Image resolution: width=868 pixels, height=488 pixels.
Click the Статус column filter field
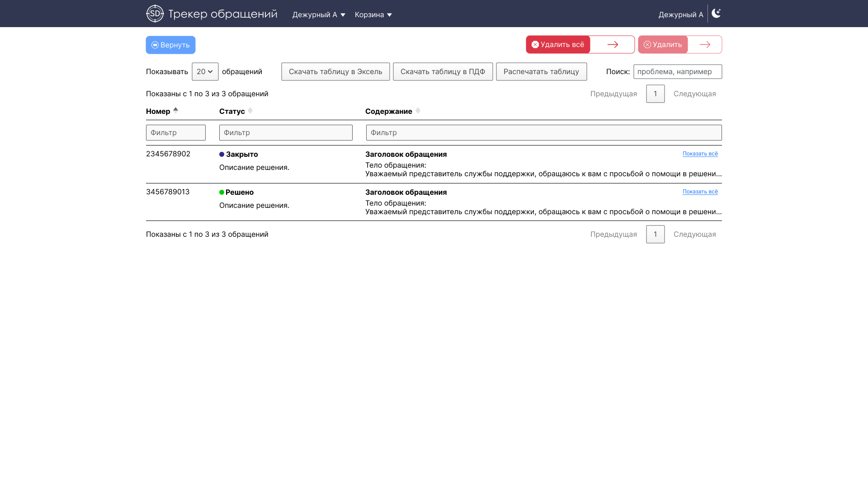coord(286,132)
